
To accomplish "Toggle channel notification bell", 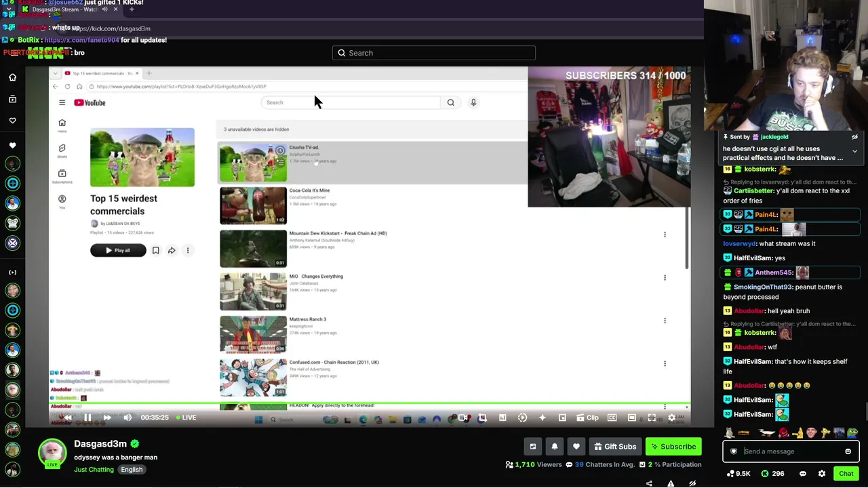I will (x=555, y=447).
